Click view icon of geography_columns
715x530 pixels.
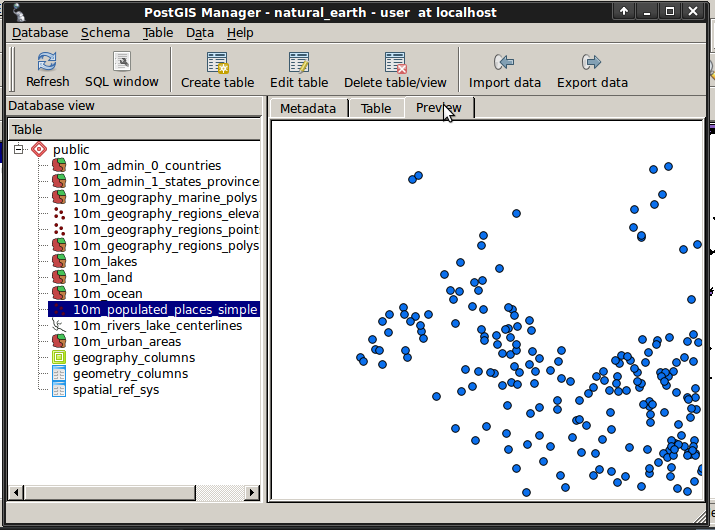[x=59, y=357]
